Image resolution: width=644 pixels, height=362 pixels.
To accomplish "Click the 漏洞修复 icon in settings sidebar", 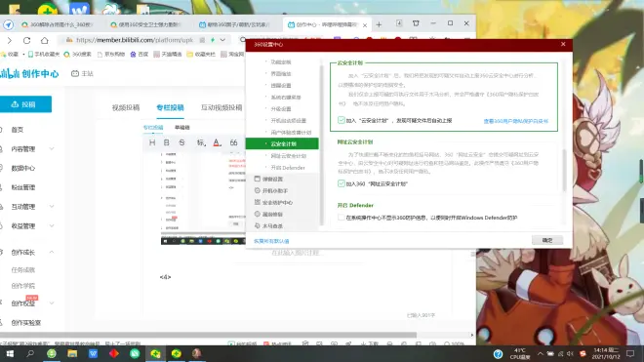I will tap(257, 214).
